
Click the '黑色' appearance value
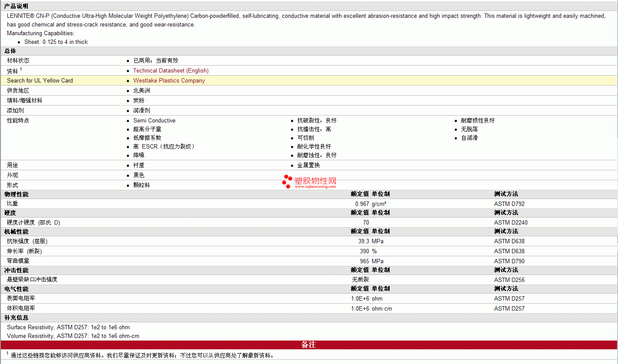click(139, 175)
